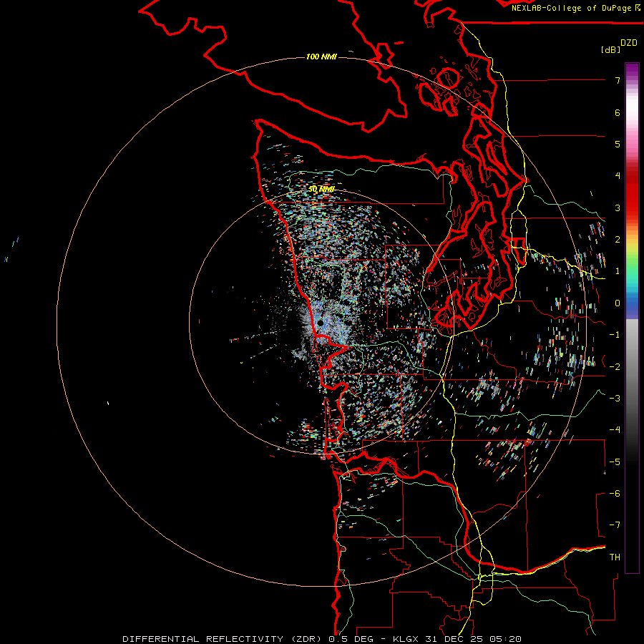Screen dimensions: 644x644
Task: Click the -5 value on color scale
Action: [x=615, y=462]
